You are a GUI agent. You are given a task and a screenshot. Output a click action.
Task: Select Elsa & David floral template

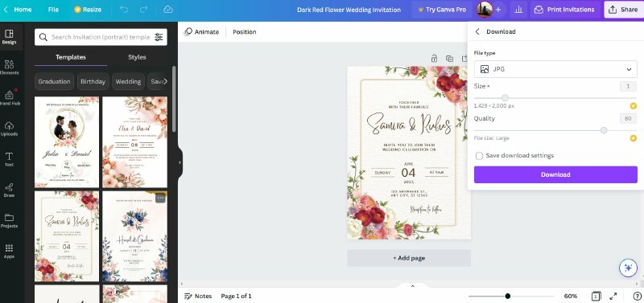pos(134,142)
